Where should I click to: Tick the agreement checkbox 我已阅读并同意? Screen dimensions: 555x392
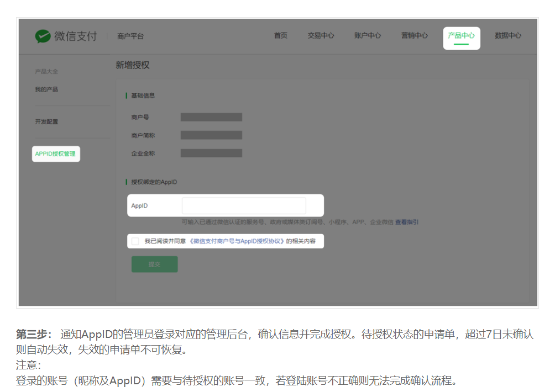(135, 241)
